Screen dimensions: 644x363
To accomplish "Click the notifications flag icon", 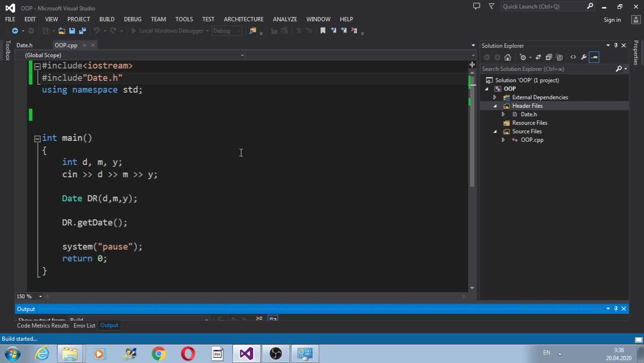I will coord(491,6).
